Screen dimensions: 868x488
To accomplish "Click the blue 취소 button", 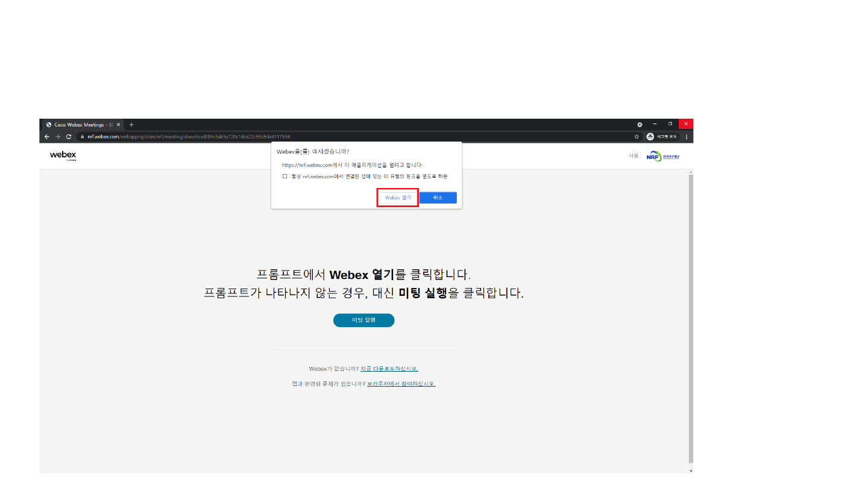I will (x=438, y=198).
